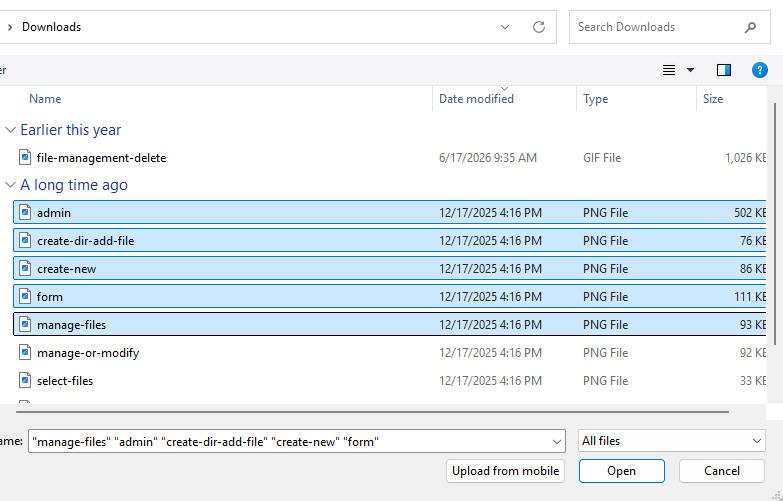Select the file-management-delete file name

pos(101,158)
